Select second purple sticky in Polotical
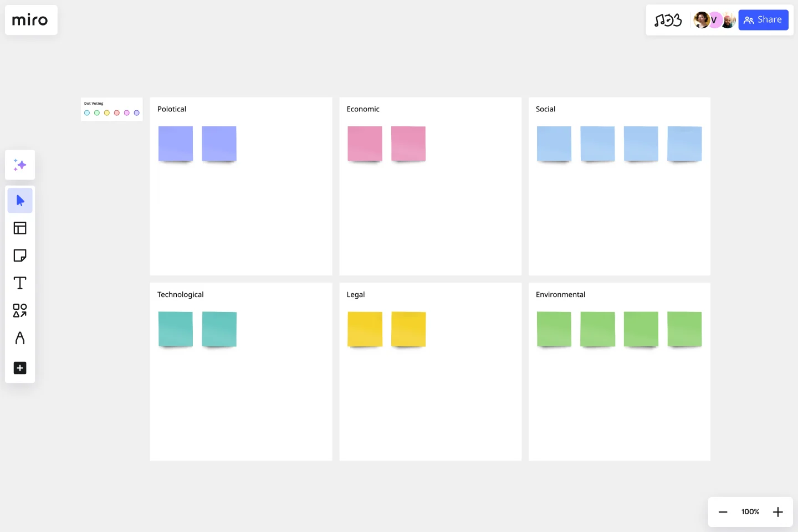The image size is (798, 532). click(219, 144)
